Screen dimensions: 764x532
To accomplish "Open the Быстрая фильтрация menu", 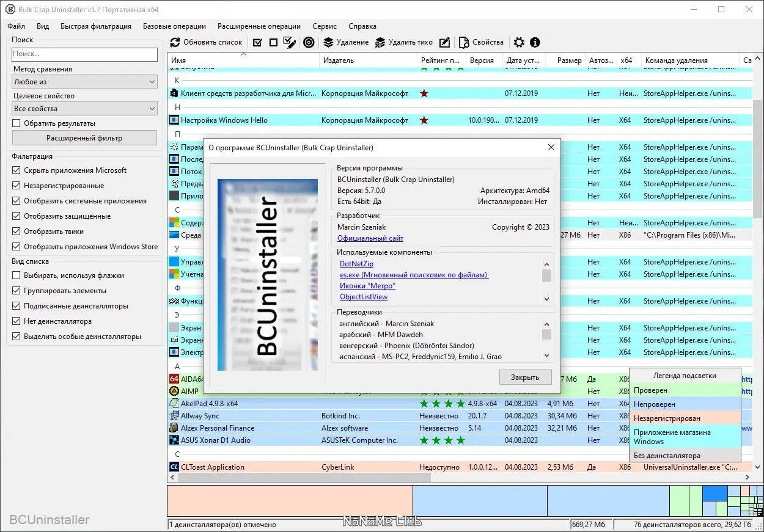I will [96, 26].
